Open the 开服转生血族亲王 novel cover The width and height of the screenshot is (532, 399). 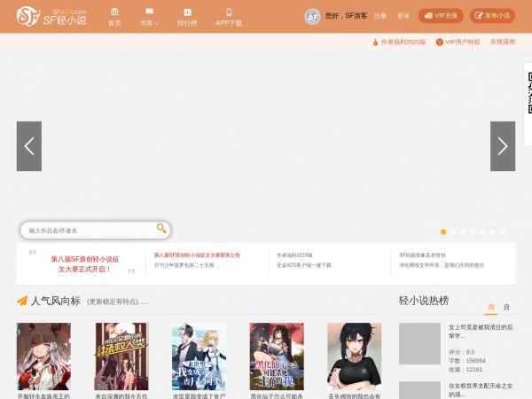(x=43, y=356)
